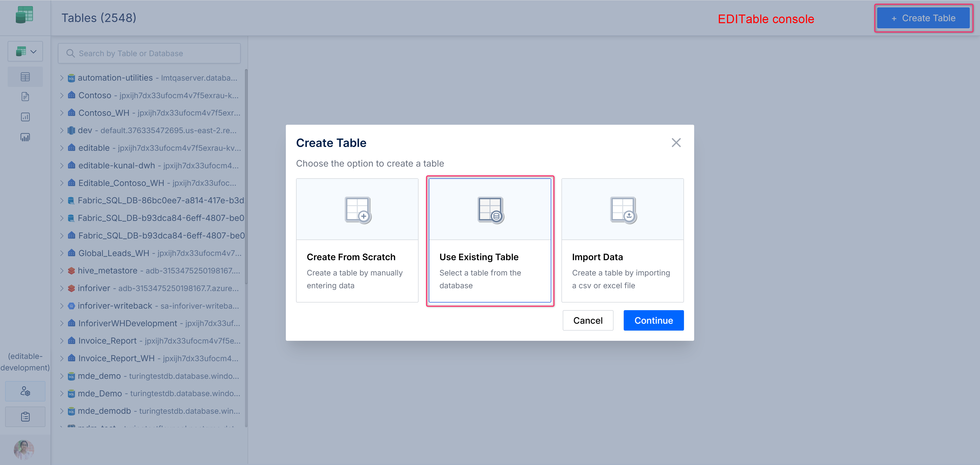Click Cancel in the Create Table dialog
980x465 pixels.
tap(587, 320)
